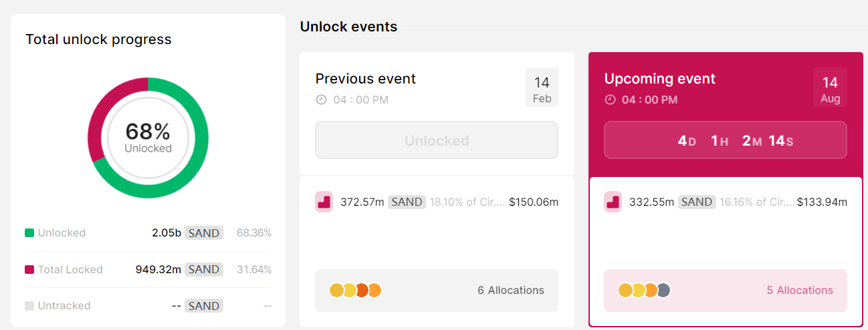Screen dimensions: 868x330
Task: Open the 5 Allocations panel
Action: click(725, 291)
